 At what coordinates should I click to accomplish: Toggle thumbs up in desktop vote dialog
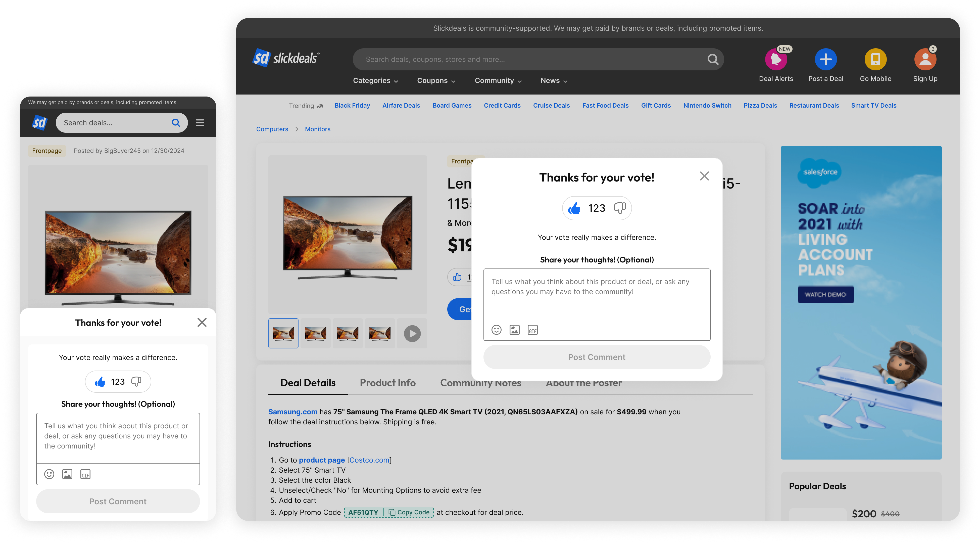coord(574,208)
